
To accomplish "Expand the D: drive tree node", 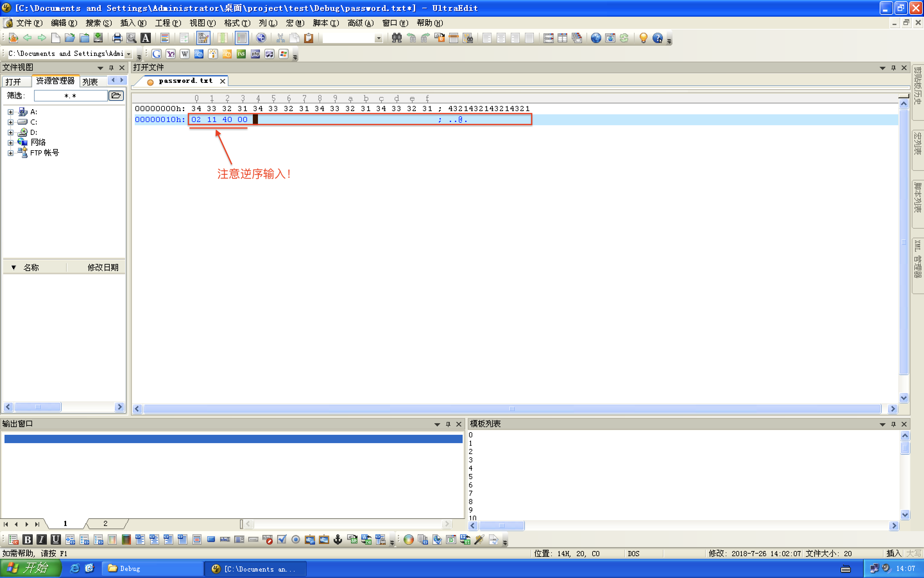I will [x=11, y=133].
